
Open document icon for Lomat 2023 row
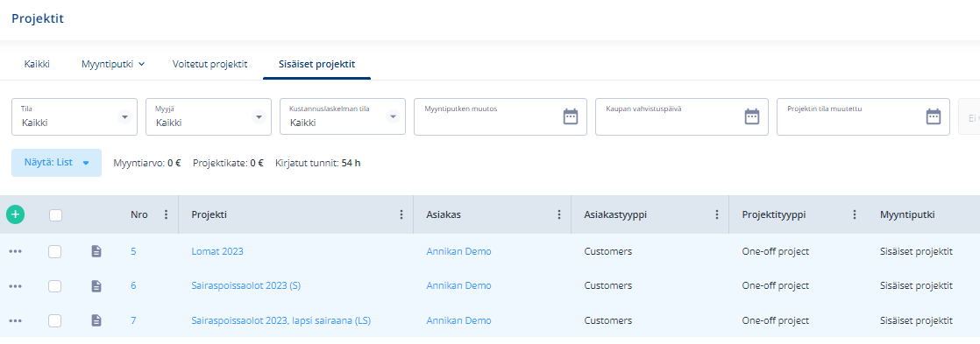(96, 251)
